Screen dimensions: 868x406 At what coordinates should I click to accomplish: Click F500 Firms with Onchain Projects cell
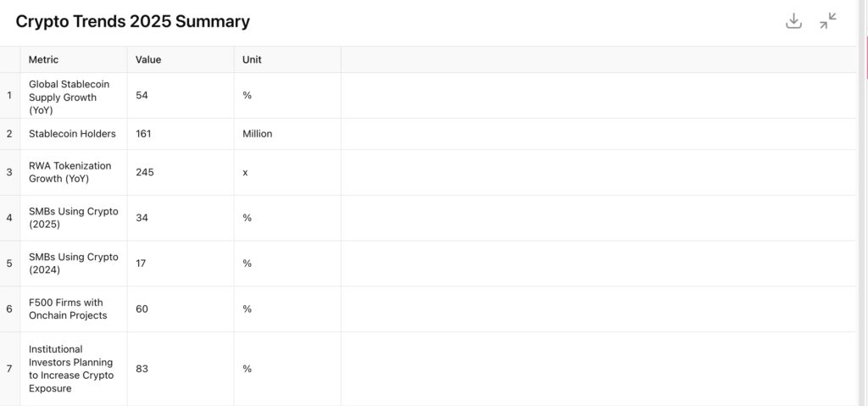click(x=74, y=309)
